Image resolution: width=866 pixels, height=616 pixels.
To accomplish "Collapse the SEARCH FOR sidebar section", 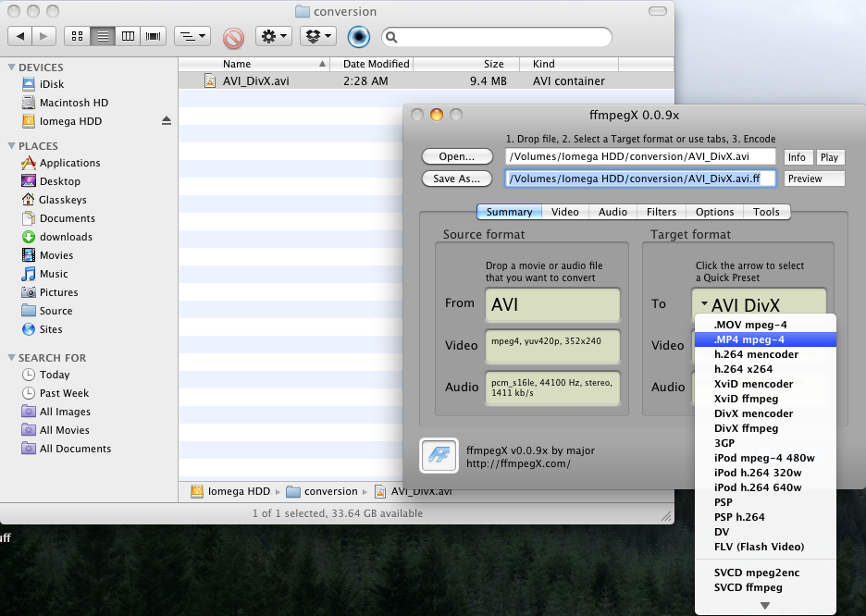I will [x=11, y=358].
